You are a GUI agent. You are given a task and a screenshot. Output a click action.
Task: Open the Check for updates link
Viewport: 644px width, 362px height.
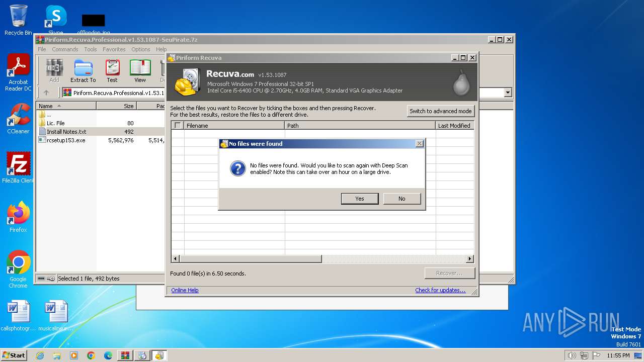[440, 290]
